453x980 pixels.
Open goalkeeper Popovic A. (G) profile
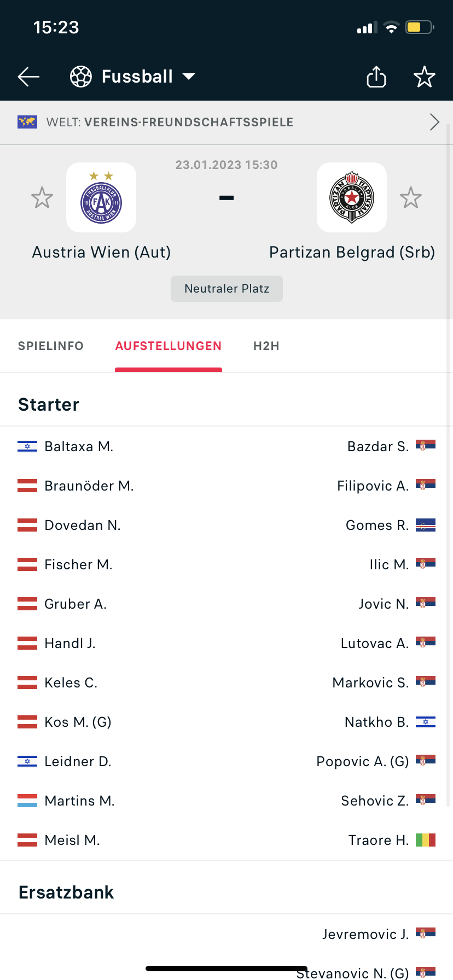tap(363, 761)
